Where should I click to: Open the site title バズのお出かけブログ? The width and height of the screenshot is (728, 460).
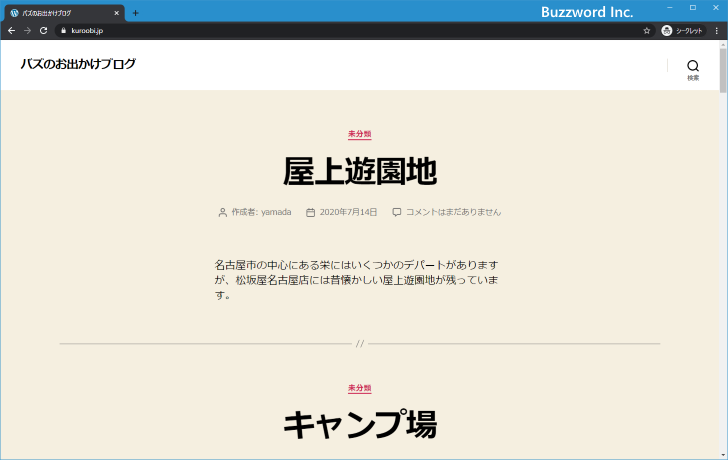[x=78, y=64]
